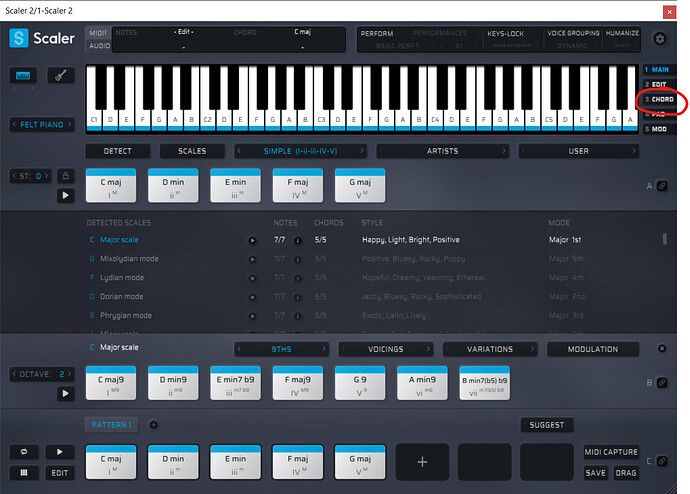This screenshot has width=690, height=494.
Task: Enable AUDIO input mode
Action: 99,46
